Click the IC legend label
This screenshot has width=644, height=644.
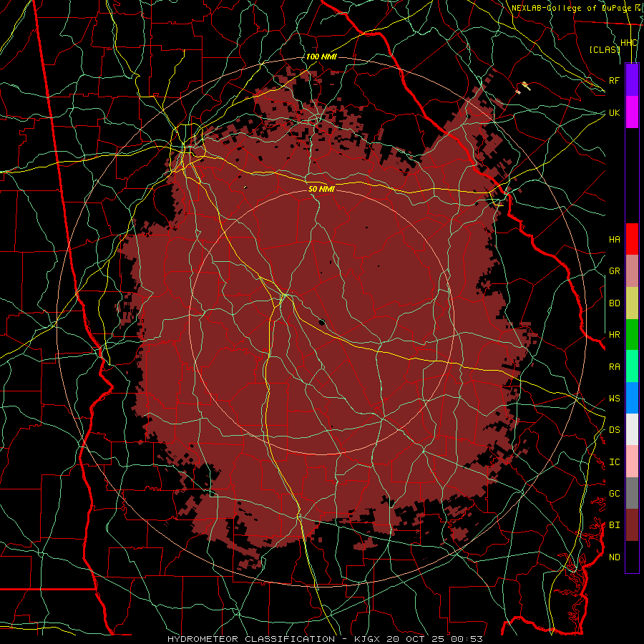(614, 462)
